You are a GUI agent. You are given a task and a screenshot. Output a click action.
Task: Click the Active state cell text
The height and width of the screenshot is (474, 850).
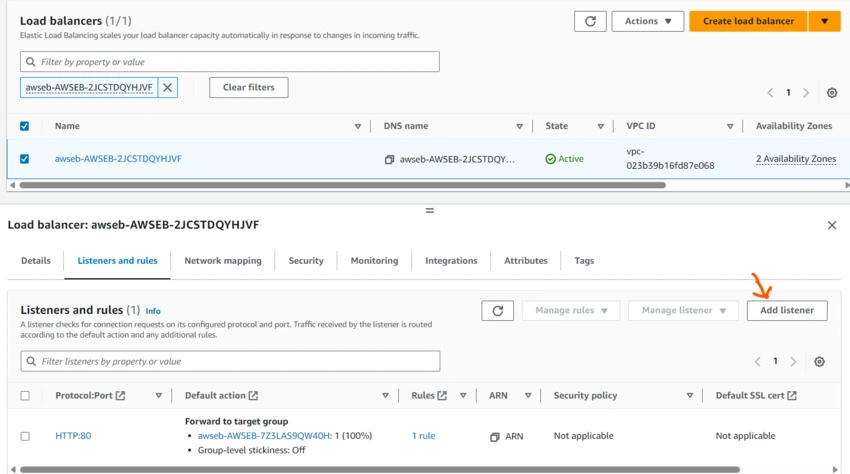[x=571, y=159]
